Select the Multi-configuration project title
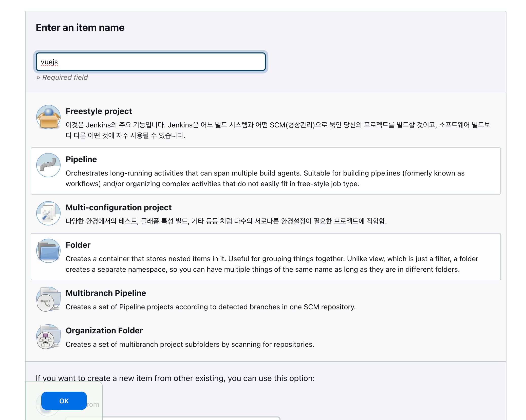This screenshot has width=526, height=420. [x=118, y=207]
